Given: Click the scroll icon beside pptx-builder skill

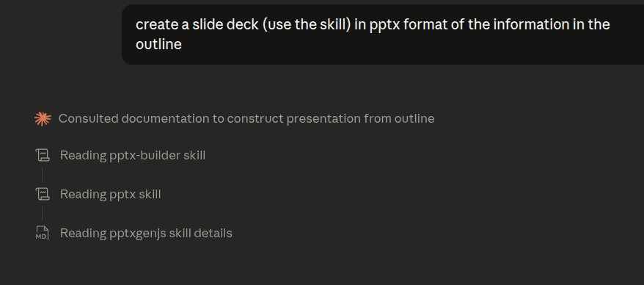Looking at the screenshot, I should [43, 156].
